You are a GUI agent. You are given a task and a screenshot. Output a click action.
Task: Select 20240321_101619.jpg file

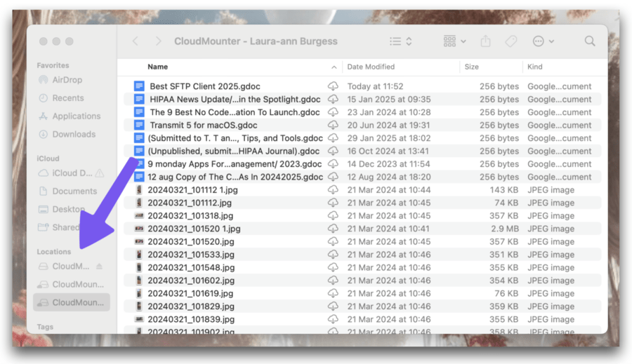click(190, 294)
